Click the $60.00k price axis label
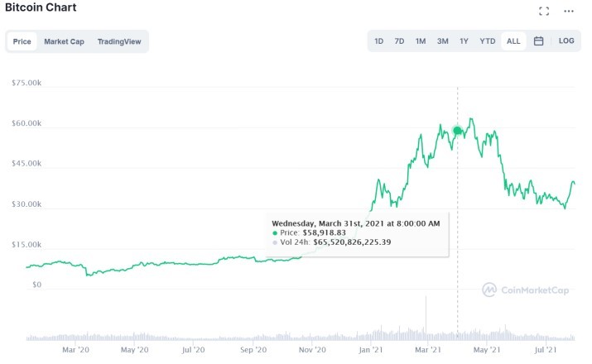Viewport: 592px width, 364px height. pyautogui.click(x=26, y=124)
